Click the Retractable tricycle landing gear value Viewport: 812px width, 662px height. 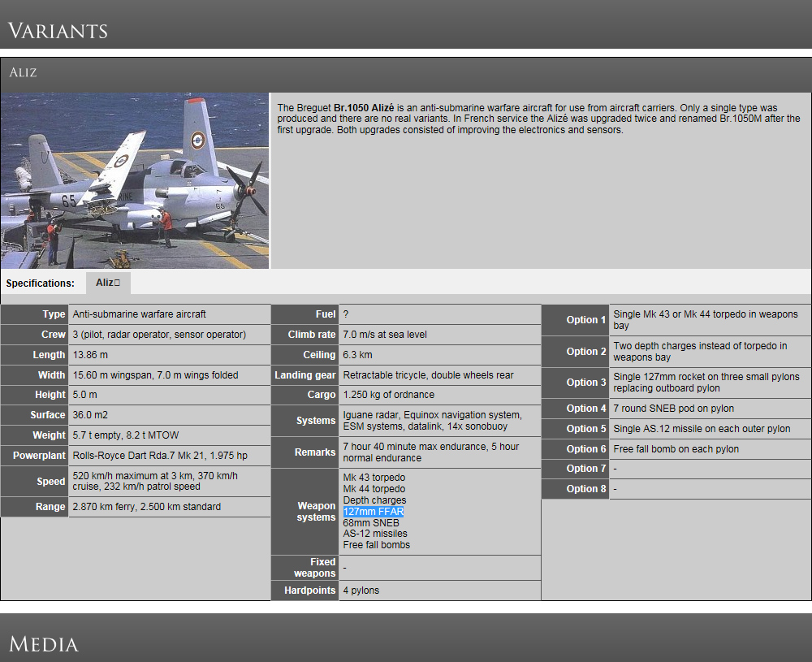pyautogui.click(x=428, y=375)
